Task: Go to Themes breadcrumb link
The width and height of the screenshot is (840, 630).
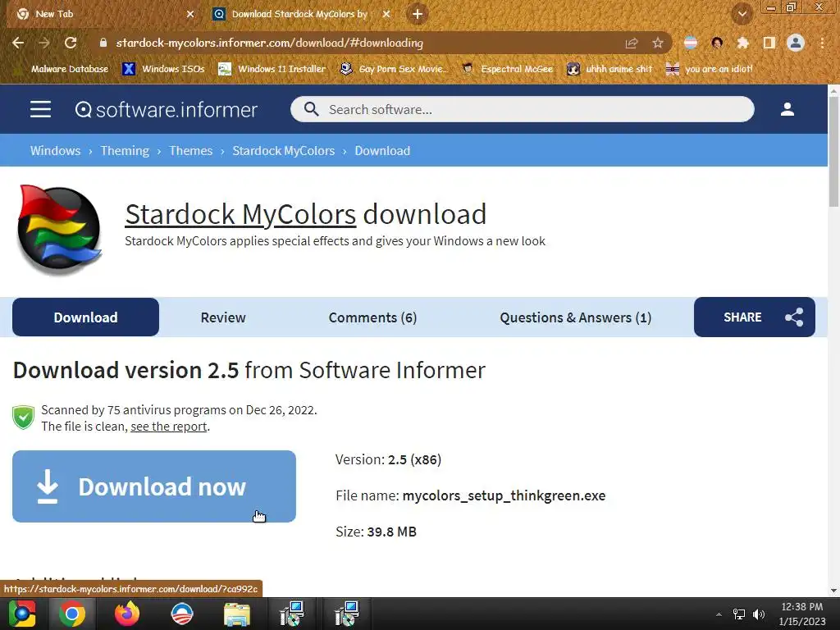Action: click(190, 151)
